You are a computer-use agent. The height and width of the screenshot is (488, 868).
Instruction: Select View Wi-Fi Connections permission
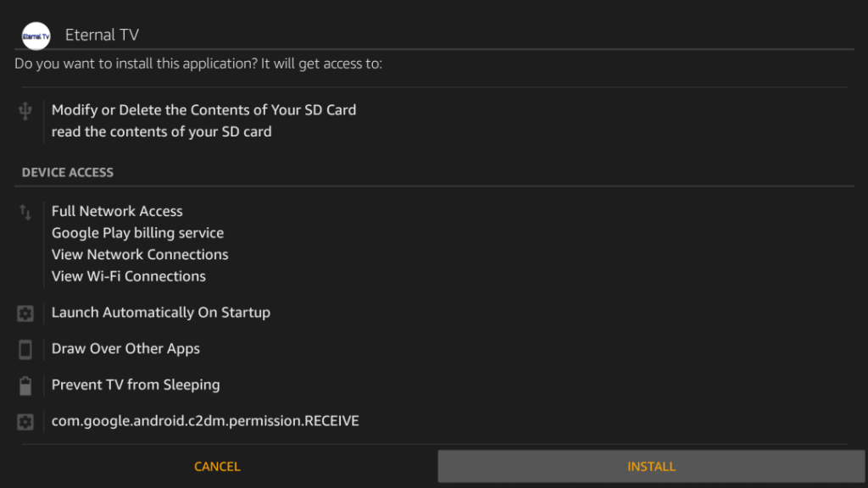(x=129, y=276)
